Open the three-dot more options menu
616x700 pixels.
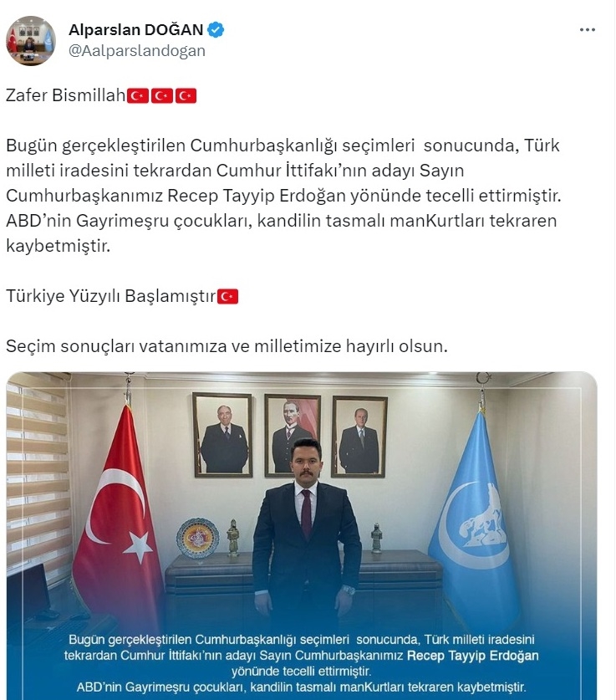[x=587, y=30]
